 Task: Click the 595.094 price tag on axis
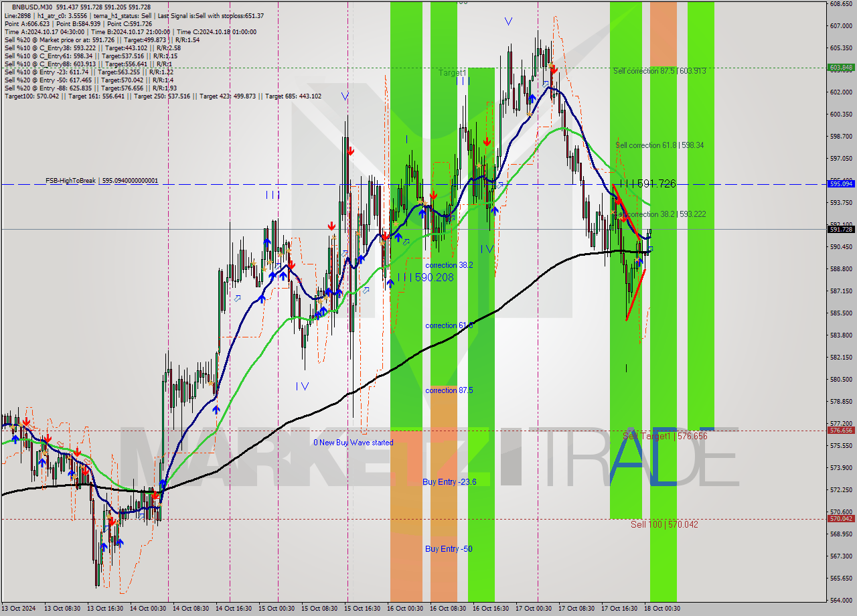tap(841, 183)
